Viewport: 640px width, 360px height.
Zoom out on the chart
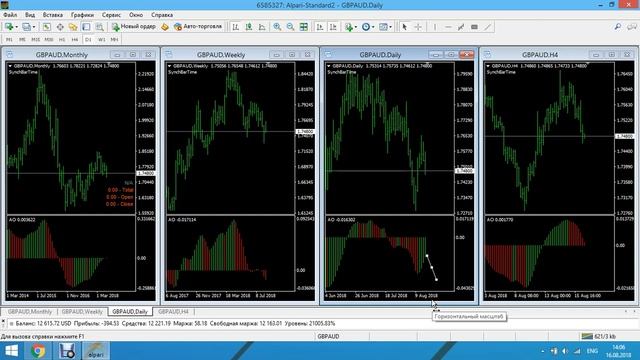(290, 27)
